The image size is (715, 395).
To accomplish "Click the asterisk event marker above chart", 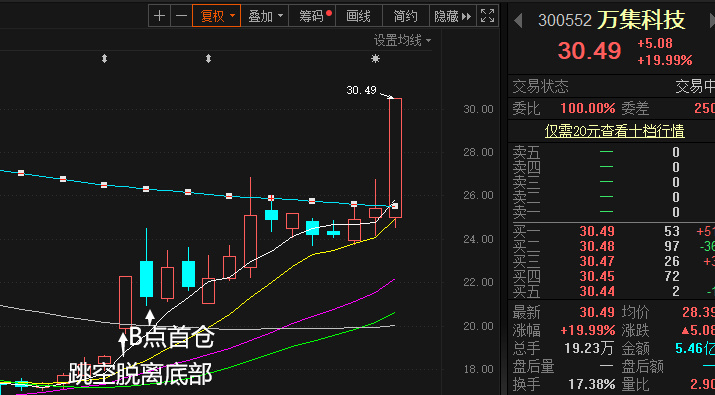I will click(375, 58).
